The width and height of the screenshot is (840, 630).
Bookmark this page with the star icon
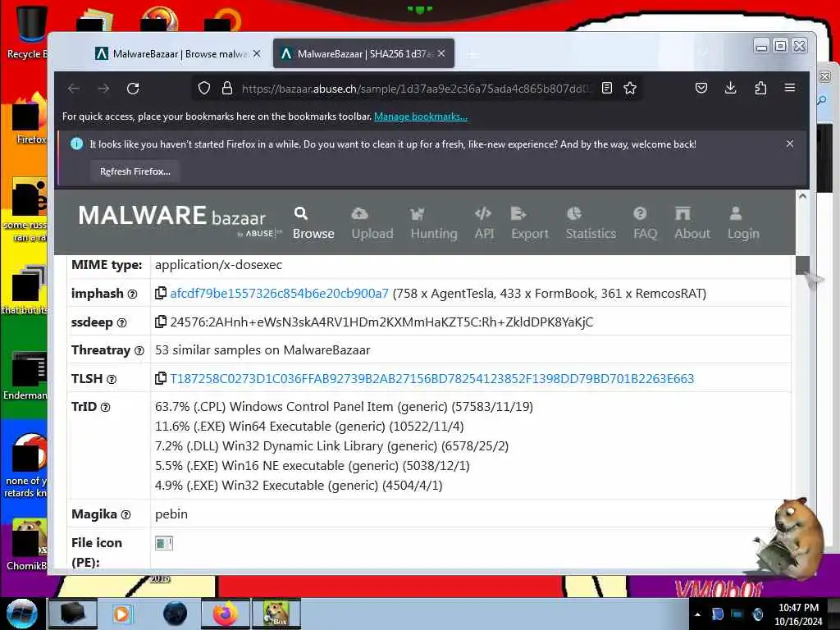pos(630,88)
